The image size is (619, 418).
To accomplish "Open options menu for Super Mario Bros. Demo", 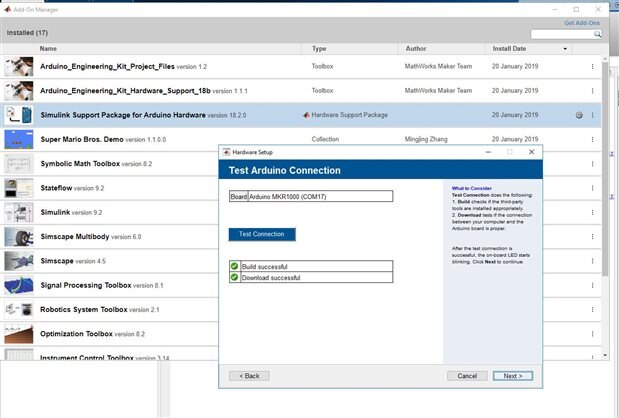I will [x=592, y=139].
